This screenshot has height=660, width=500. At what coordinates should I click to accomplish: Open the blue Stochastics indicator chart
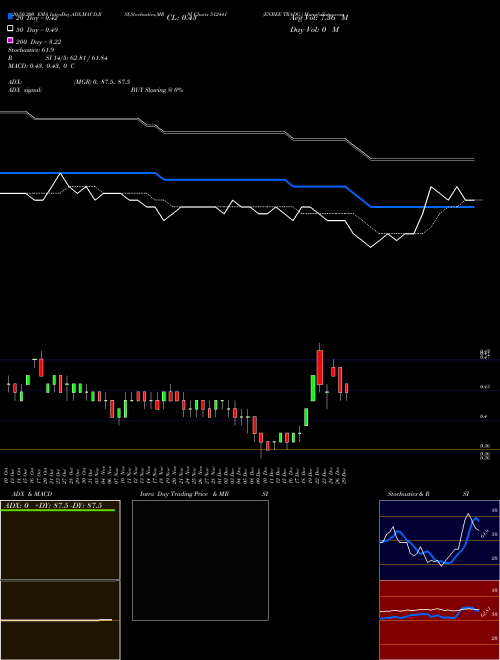point(439,540)
